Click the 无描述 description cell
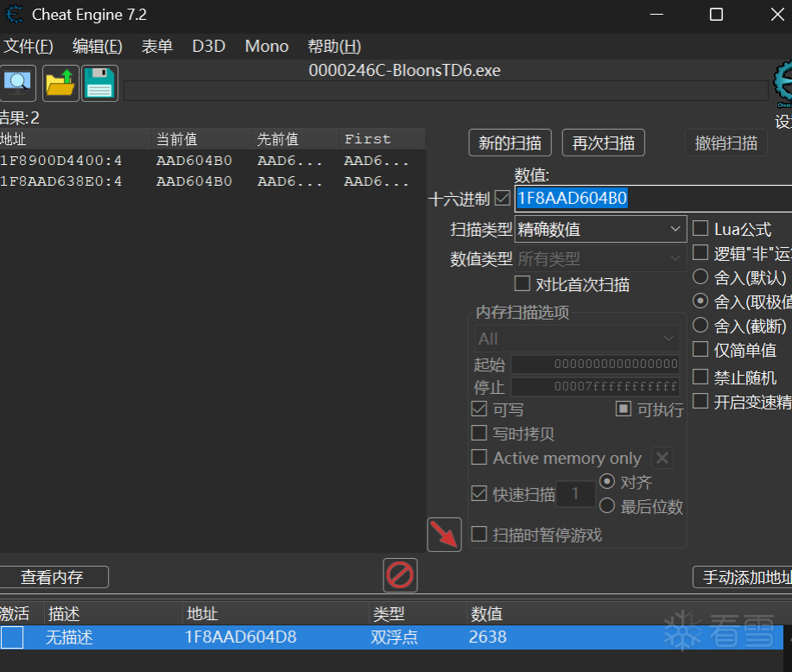The width and height of the screenshot is (792, 672). coord(69,637)
